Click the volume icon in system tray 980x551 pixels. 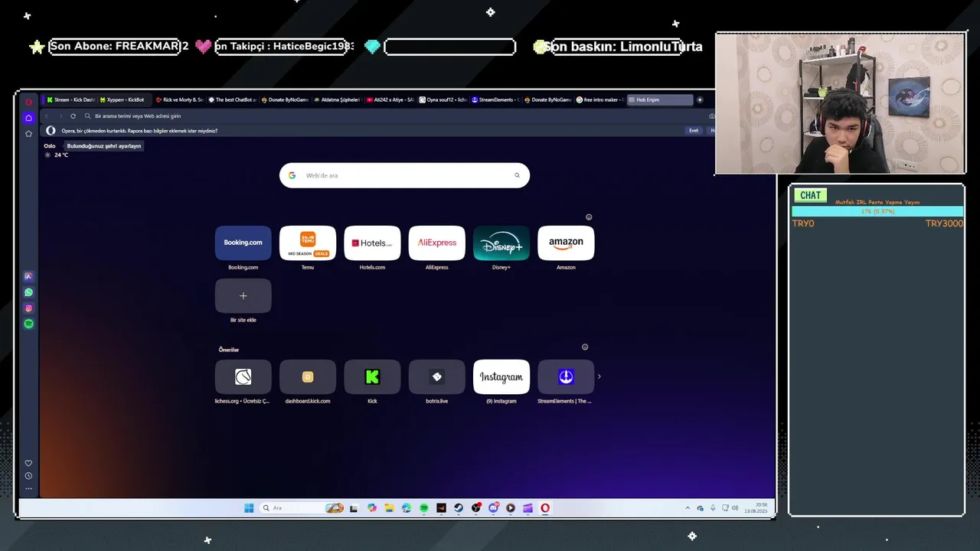(735, 508)
